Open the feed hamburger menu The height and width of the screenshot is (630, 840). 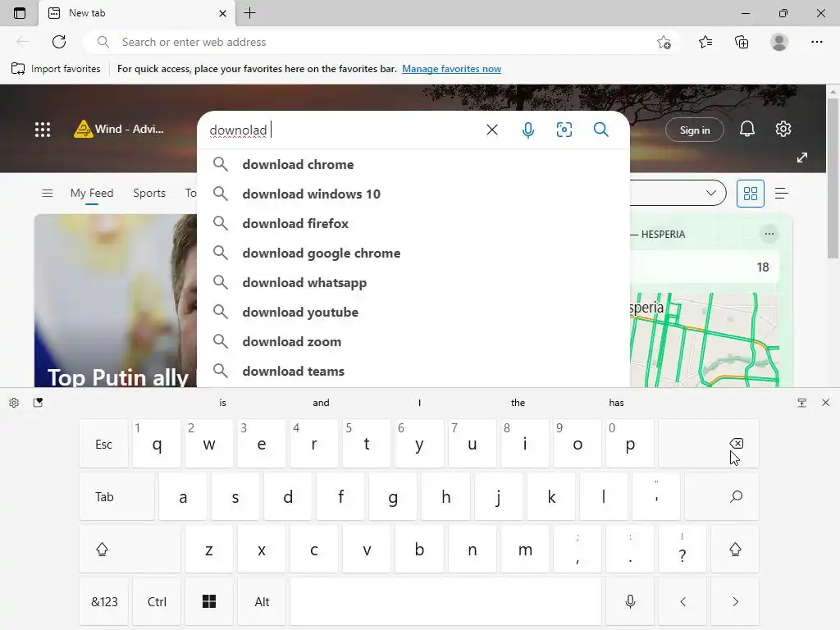click(47, 193)
